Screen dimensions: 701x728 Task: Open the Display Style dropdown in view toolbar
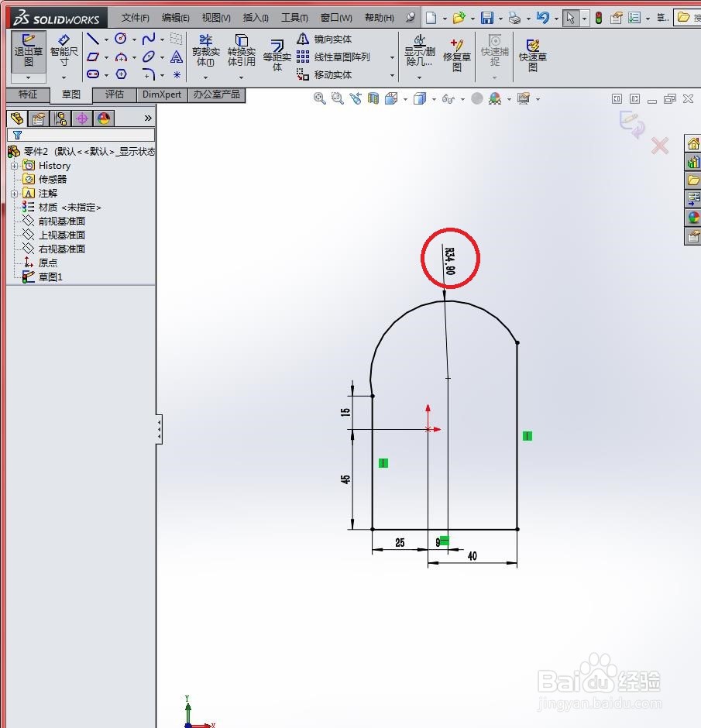434,99
